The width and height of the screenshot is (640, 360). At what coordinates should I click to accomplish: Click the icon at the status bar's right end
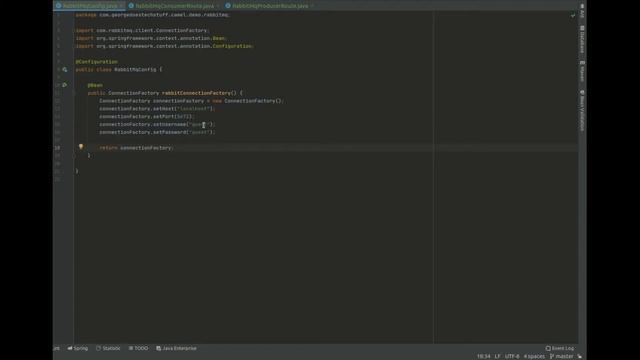coord(580,356)
